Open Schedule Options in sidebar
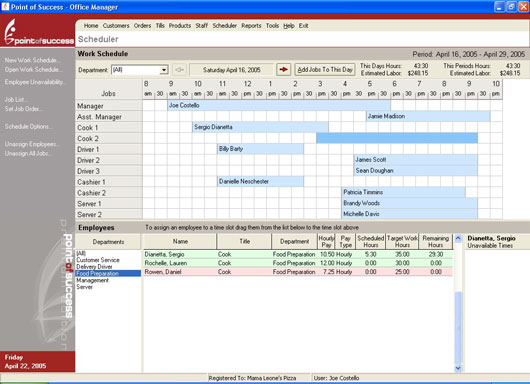Screen dimensions: 530x384 (29, 126)
